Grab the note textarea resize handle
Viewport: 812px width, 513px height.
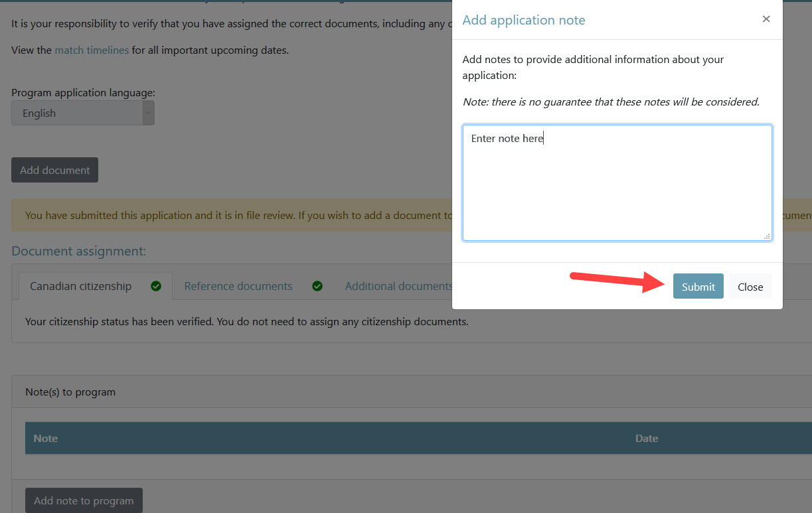[x=767, y=236]
